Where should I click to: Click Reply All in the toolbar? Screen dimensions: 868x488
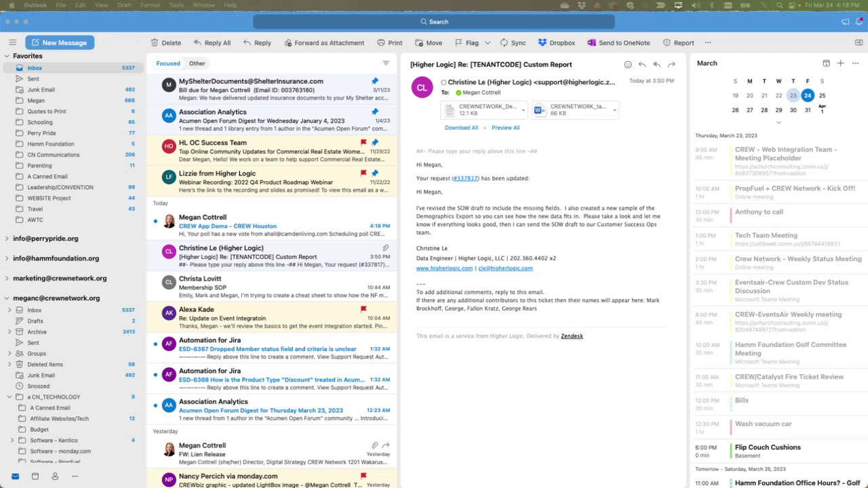tap(211, 43)
